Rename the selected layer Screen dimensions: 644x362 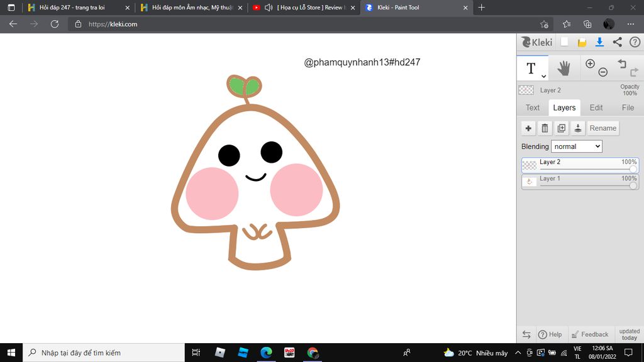point(603,128)
